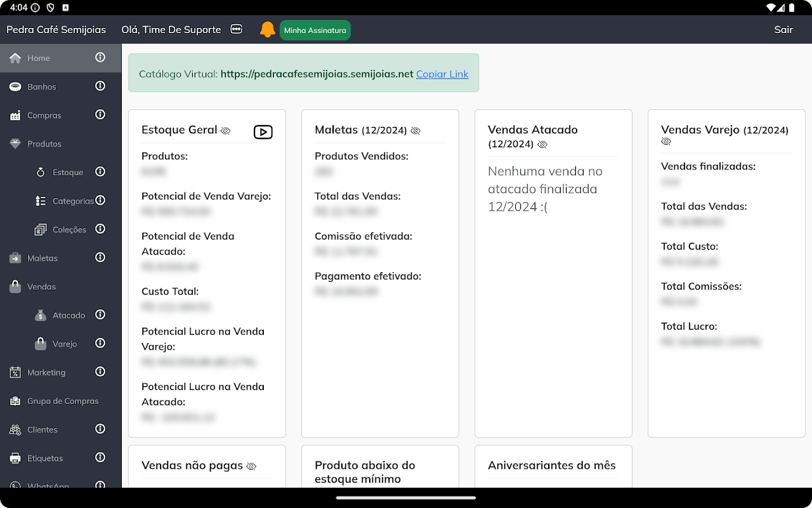Open Coleções under Produtos
The image size is (812, 508).
click(x=69, y=229)
